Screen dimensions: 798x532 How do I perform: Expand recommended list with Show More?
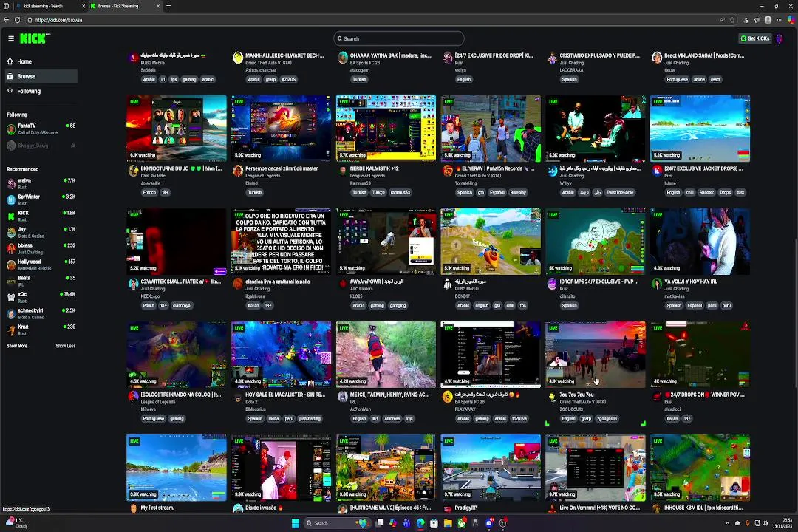[17, 346]
